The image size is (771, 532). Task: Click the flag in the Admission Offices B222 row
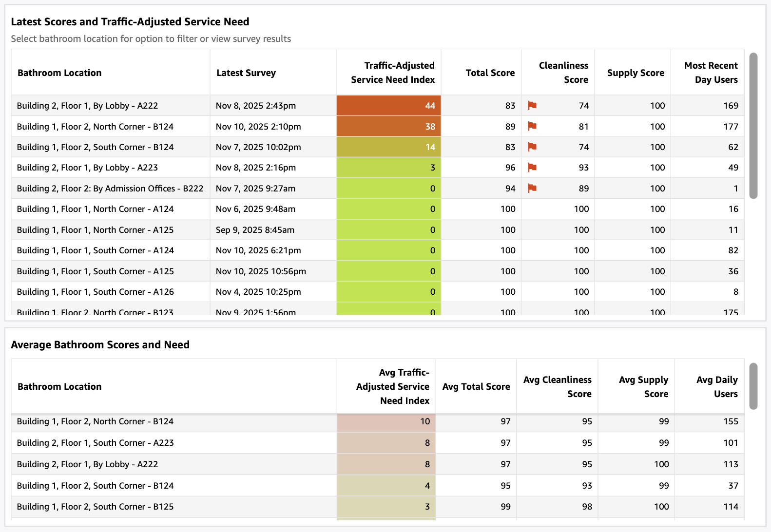(x=532, y=188)
